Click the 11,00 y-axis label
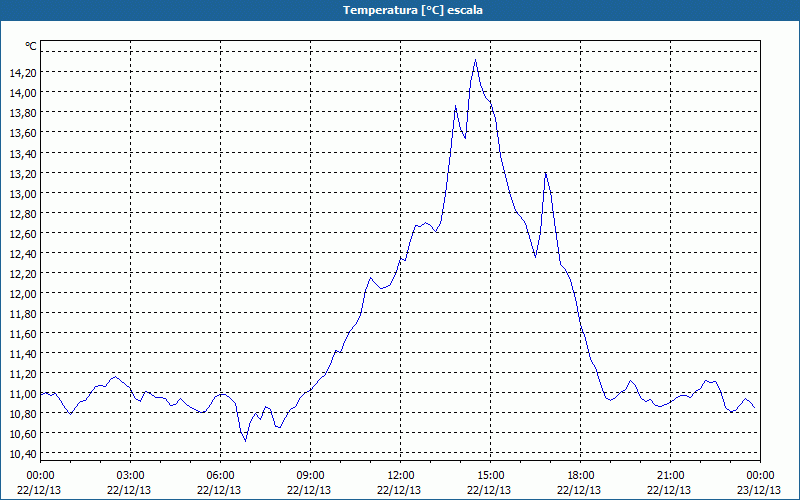Screen dimensions: 800x500 click(23, 394)
